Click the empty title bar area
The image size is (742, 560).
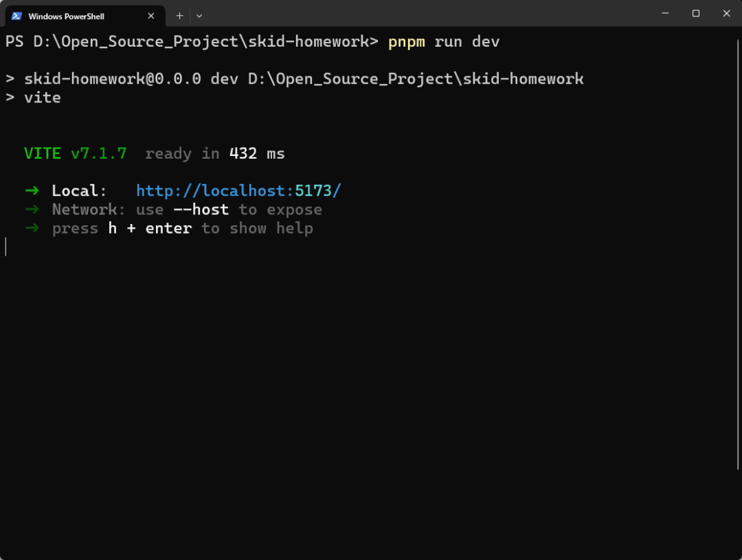[x=426, y=14]
